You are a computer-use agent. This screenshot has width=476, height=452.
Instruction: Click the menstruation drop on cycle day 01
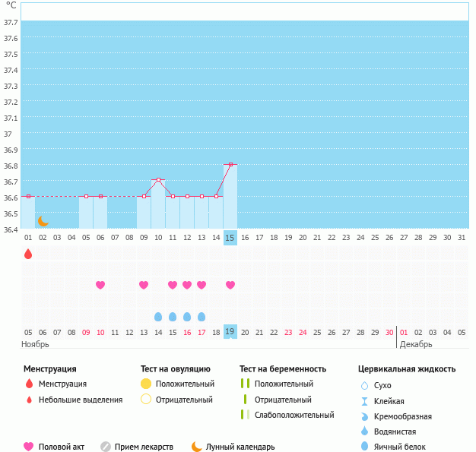coord(28,254)
